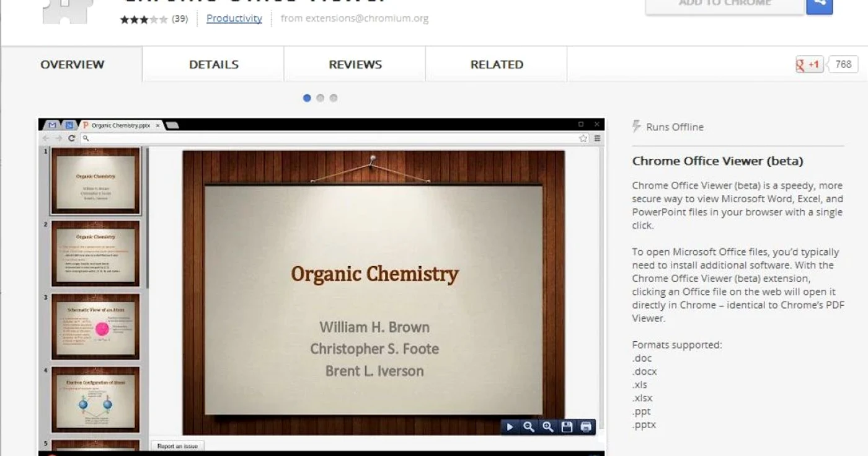The height and width of the screenshot is (456, 868).
Task: Click the Chrome Office Viewer (beta) heading
Action: pyautogui.click(x=717, y=161)
